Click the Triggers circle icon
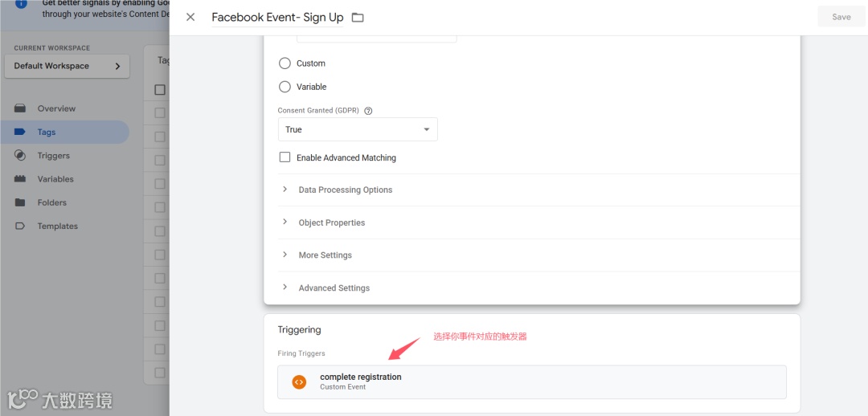The height and width of the screenshot is (416, 868). [20, 156]
